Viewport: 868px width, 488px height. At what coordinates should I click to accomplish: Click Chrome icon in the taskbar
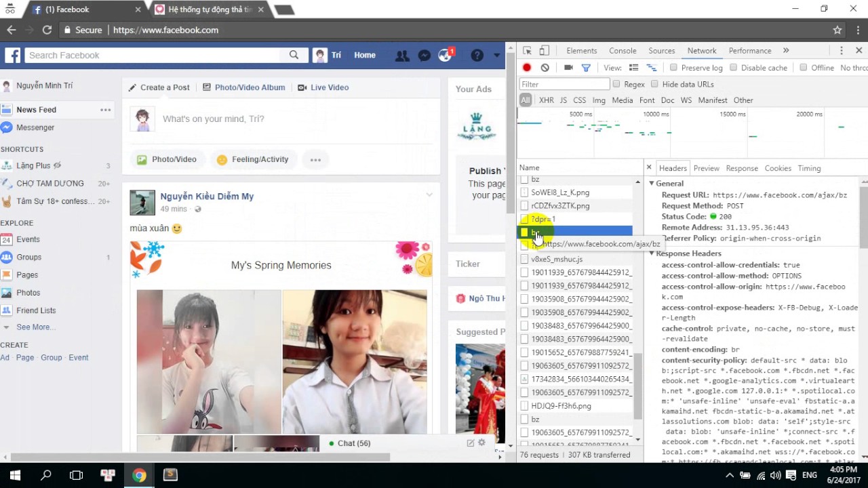coord(139,475)
